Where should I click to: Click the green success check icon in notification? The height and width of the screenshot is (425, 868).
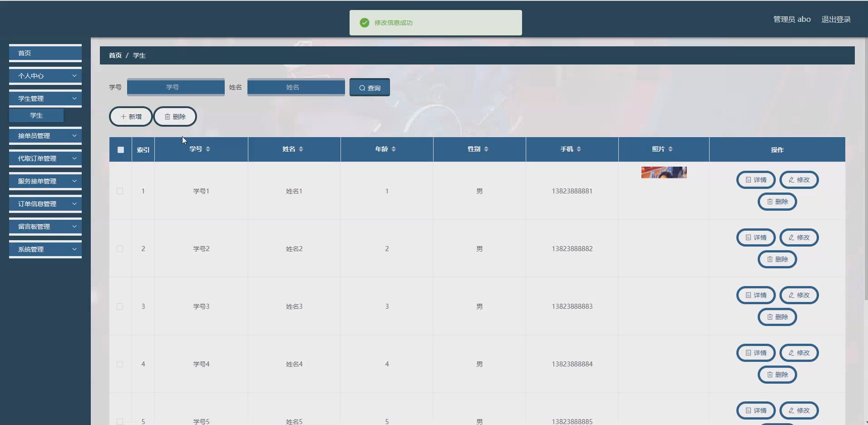pyautogui.click(x=365, y=23)
